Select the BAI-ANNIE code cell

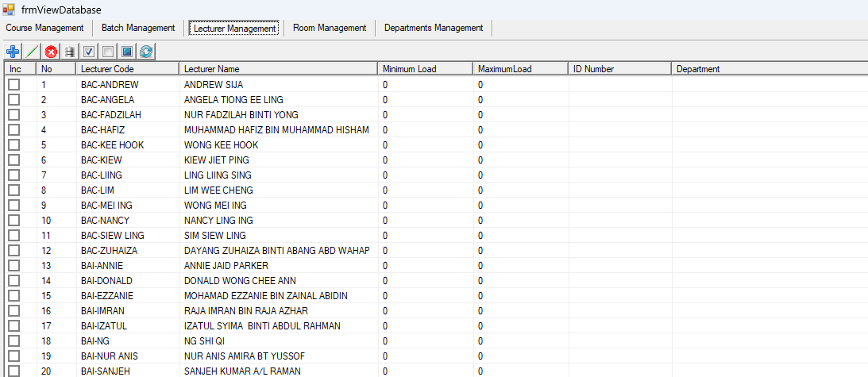point(127,265)
